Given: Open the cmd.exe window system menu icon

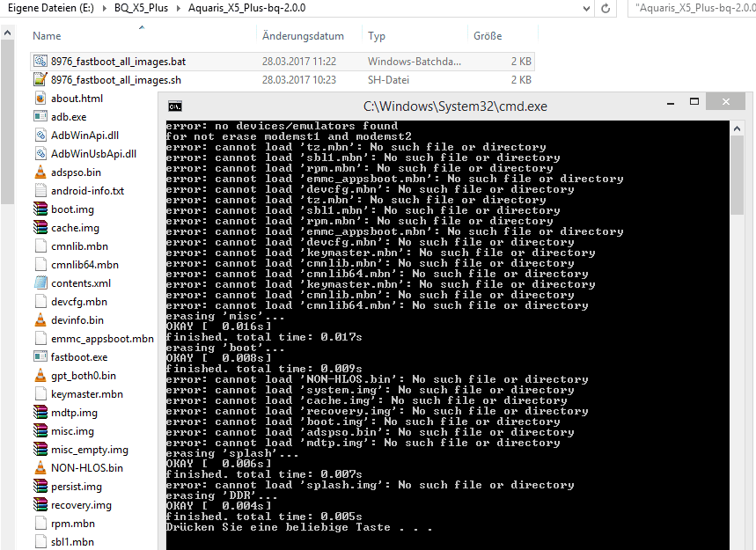Looking at the screenshot, I should pyautogui.click(x=175, y=106).
